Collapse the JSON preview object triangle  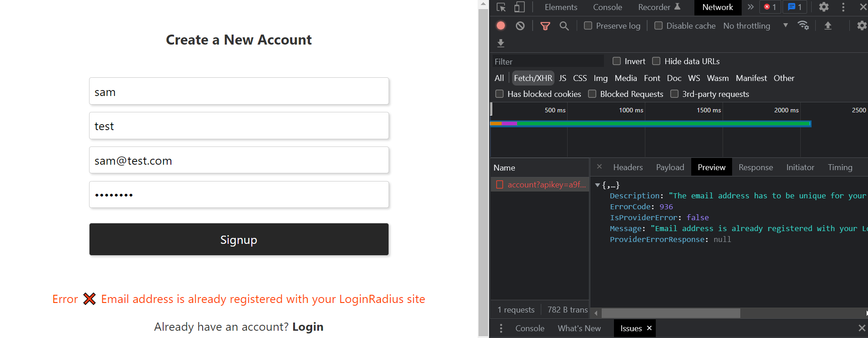pos(598,185)
